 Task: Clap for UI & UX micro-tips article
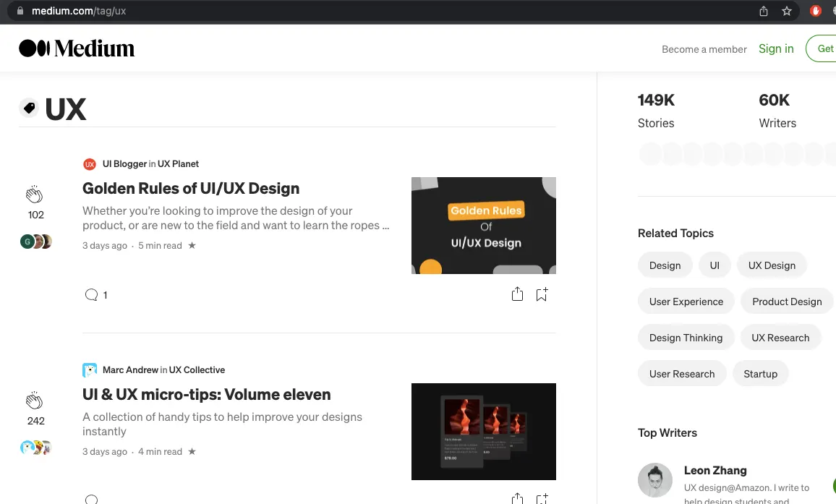pos(35,401)
